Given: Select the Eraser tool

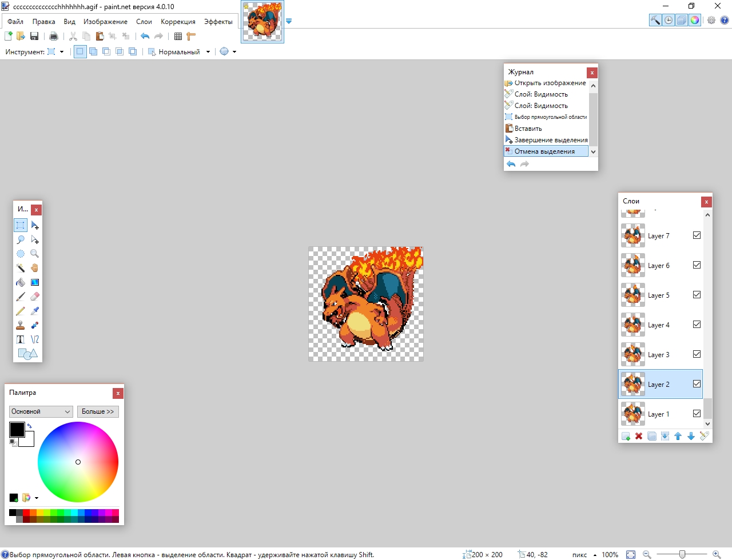Looking at the screenshot, I should 35,297.
